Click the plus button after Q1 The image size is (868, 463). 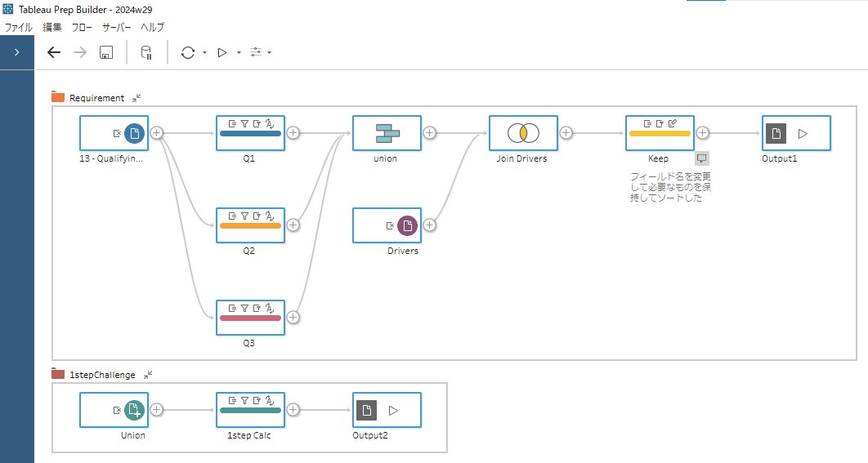pyautogui.click(x=293, y=133)
